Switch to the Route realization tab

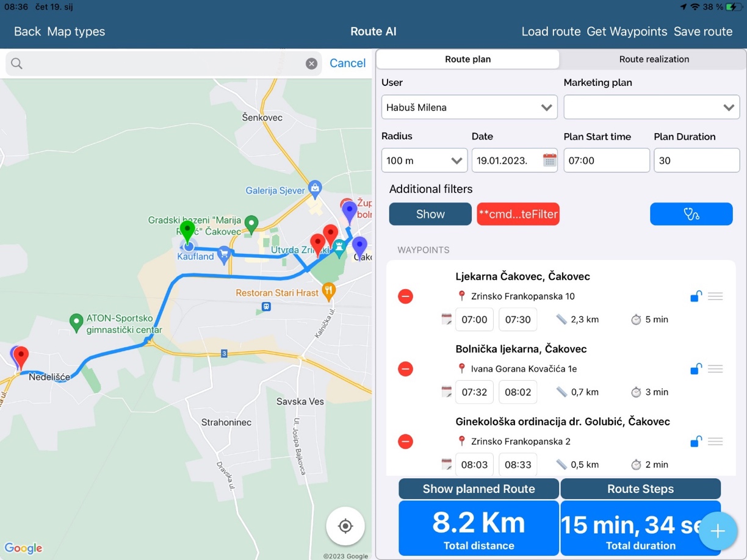click(x=654, y=59)
